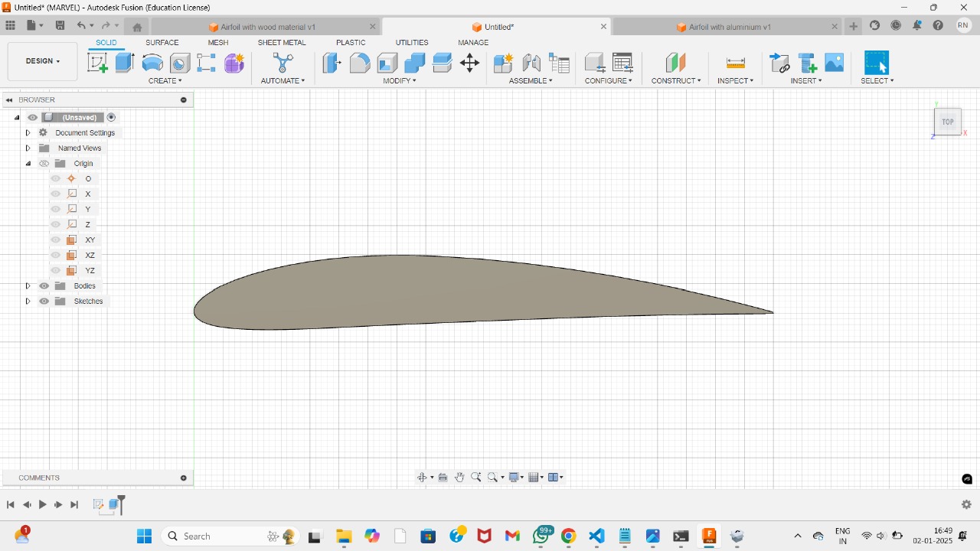
Task: Collapse the Origin folder
Action: coord(28,164)
